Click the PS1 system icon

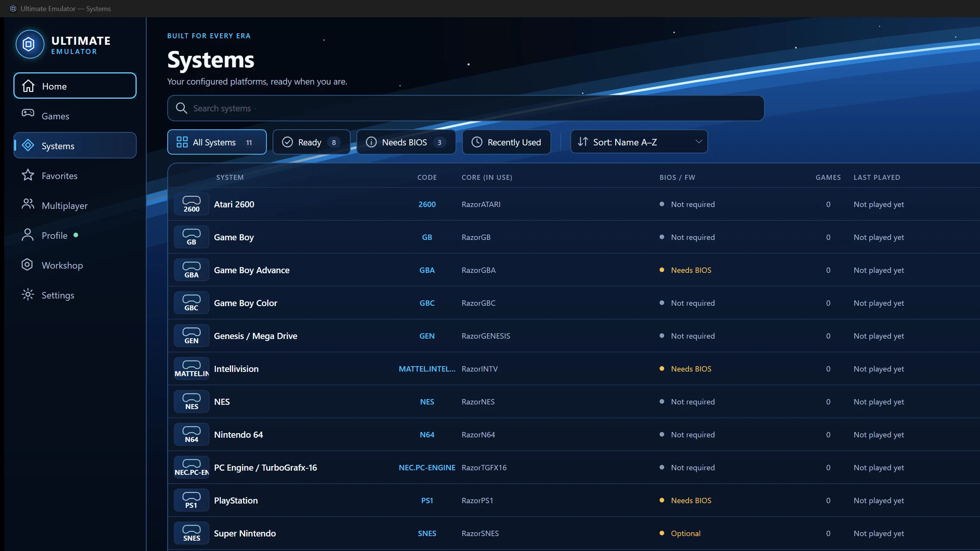(191, 500)
